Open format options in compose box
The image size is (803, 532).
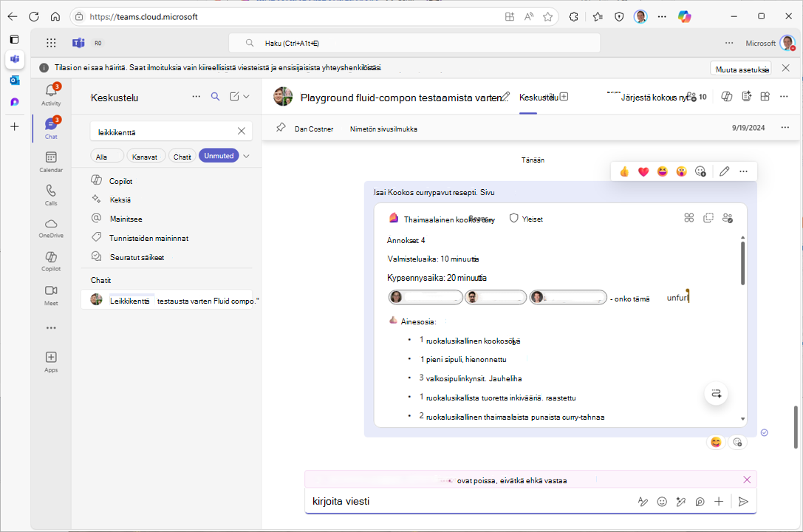(643, 502)
